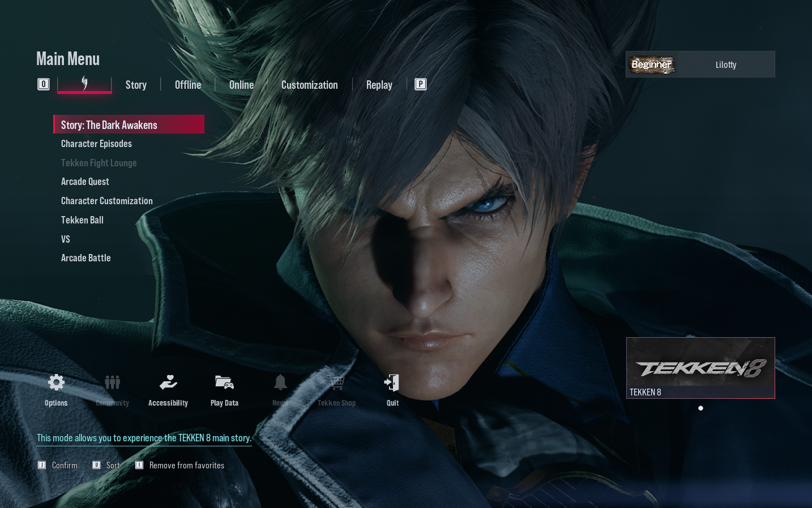Open the TEKKEN 8 banner thumbnail

[700, 368]
